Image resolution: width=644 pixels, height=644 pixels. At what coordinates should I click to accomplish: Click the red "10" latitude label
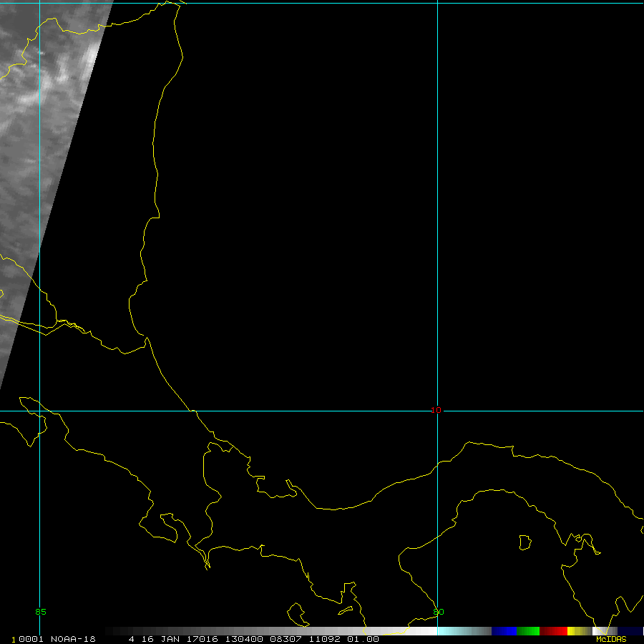coord(436,410)
